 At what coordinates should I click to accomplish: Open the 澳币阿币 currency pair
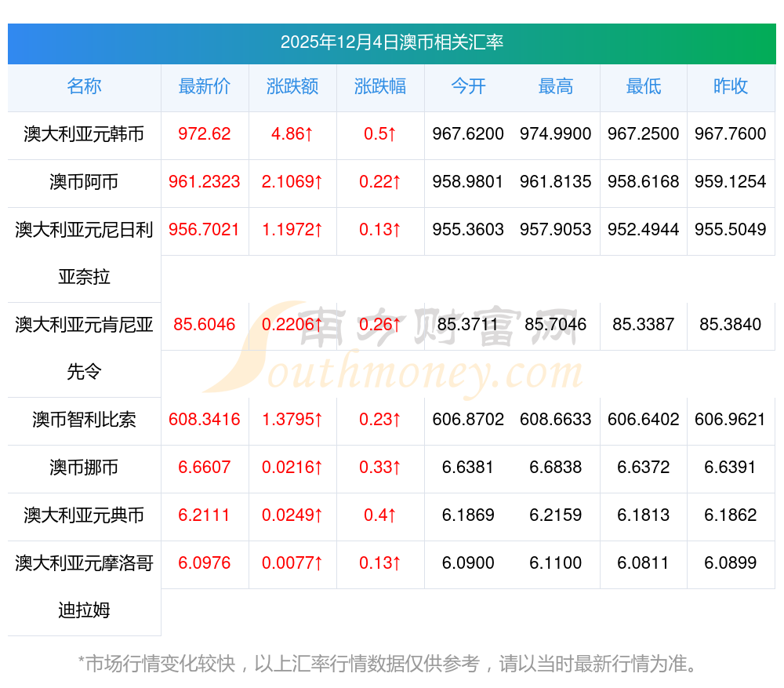[84, 182]
